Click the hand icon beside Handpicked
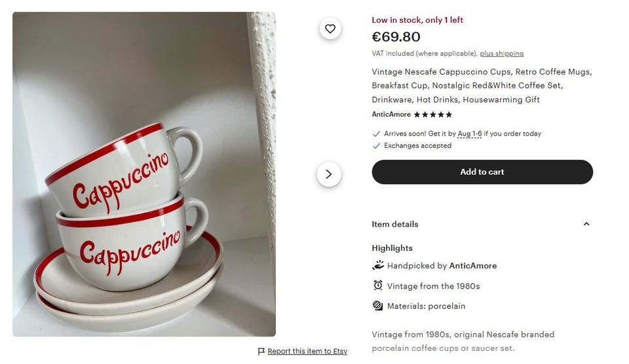629x364 pixels. pos(377,265)
